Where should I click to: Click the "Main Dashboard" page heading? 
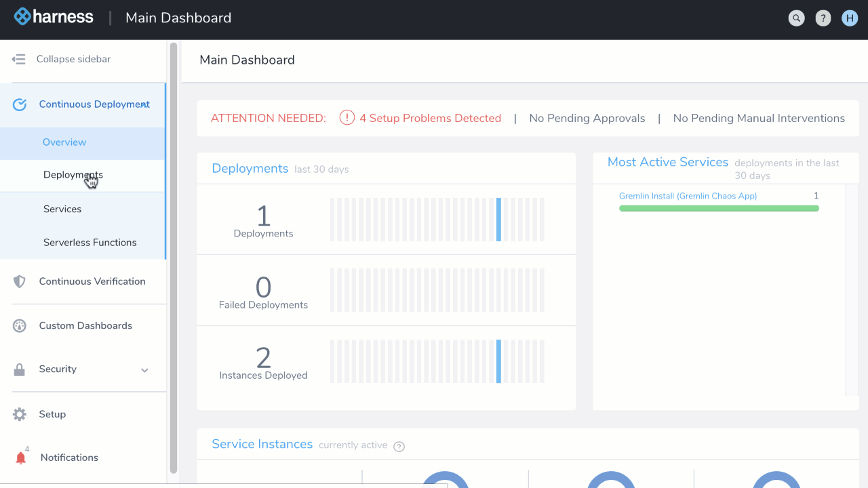(x=248, y=60)
